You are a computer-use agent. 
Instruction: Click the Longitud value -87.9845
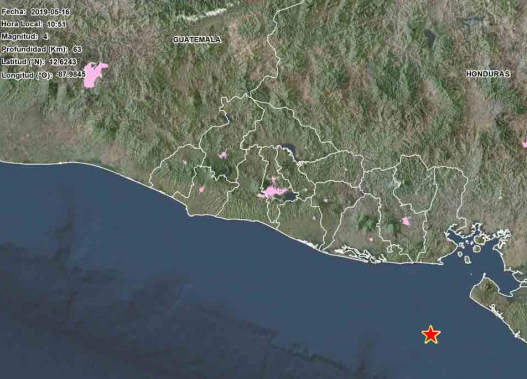click(71, 75)
